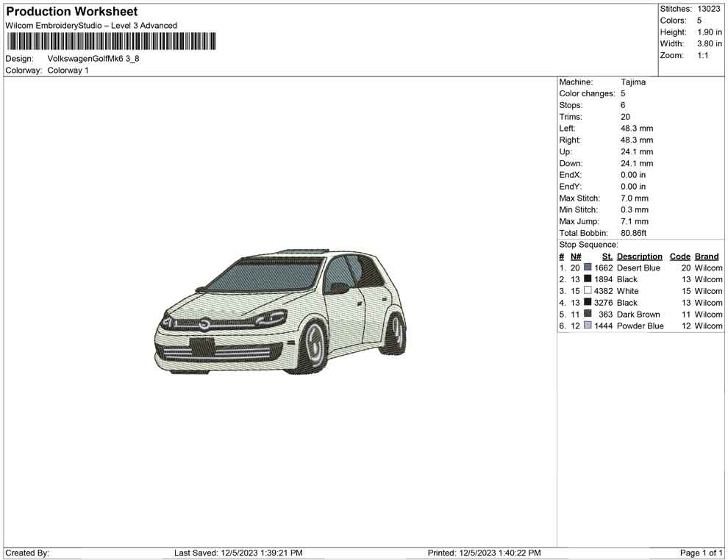Select the White thread swatch in stop sequence

[x=587, y=291]
